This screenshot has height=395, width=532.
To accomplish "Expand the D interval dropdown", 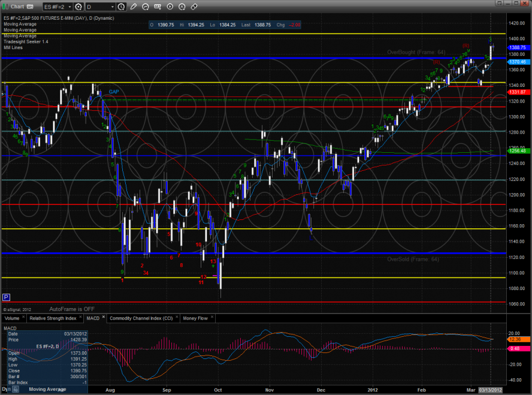I will click(112, 7).
